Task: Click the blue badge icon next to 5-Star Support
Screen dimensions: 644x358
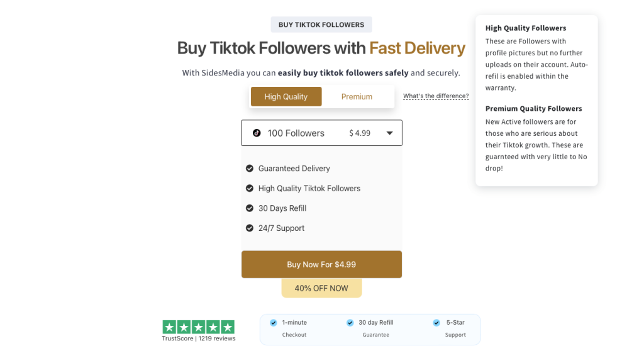Action: (x=436, y=323)
